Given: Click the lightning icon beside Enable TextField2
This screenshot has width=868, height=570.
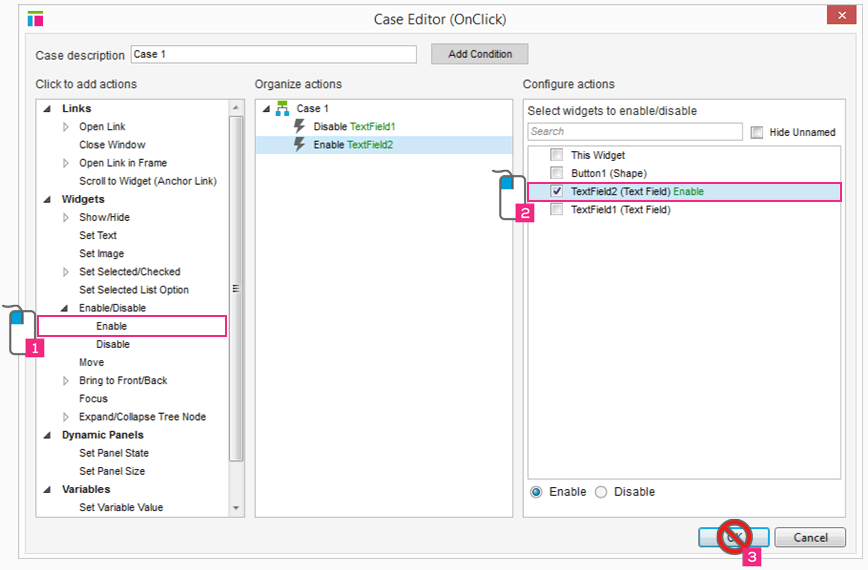Looking at the screenshot, I should pos(299,145).
